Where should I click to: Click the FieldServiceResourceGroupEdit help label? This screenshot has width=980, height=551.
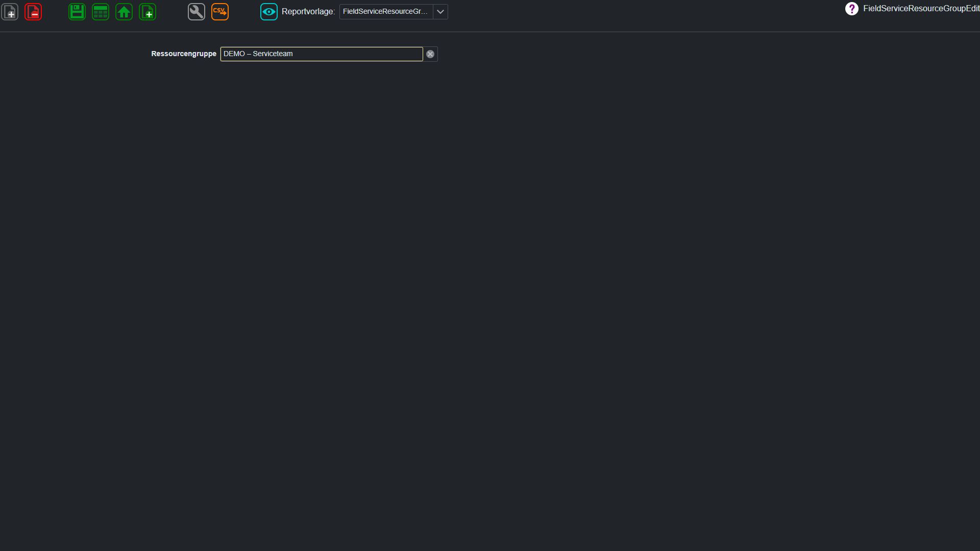[x=921, y=9]
